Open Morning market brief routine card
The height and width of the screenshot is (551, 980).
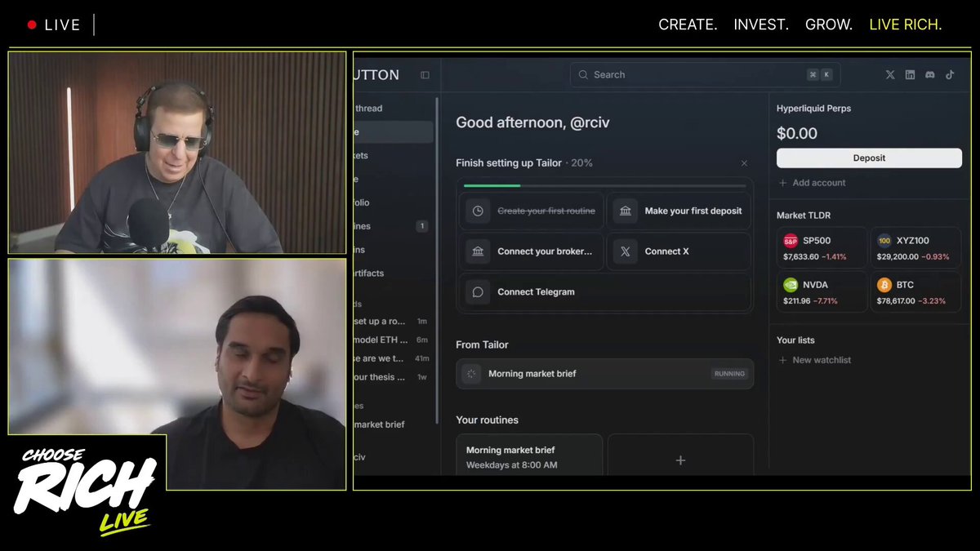click(x=529, y=455)
